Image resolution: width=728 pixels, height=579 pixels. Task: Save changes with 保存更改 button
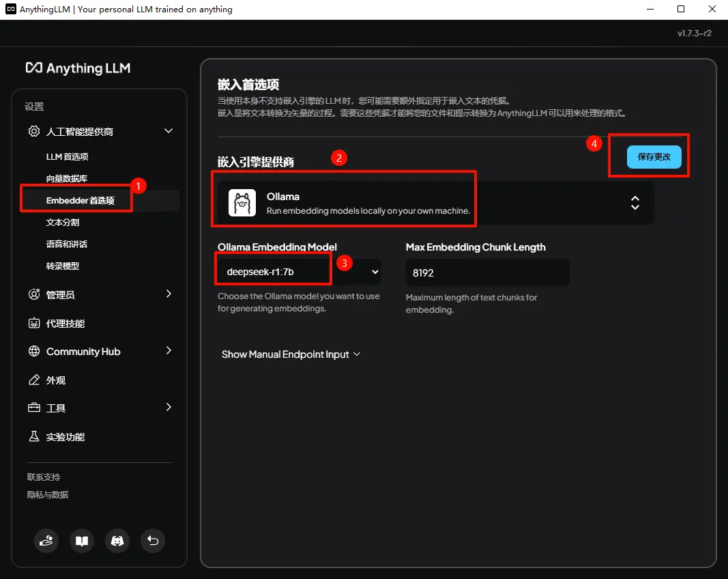[x=654, y=157]
